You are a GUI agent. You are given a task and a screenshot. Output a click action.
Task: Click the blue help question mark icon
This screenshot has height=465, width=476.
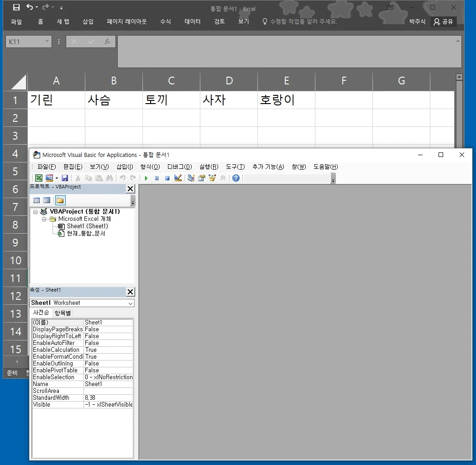[x=235, y=178]
